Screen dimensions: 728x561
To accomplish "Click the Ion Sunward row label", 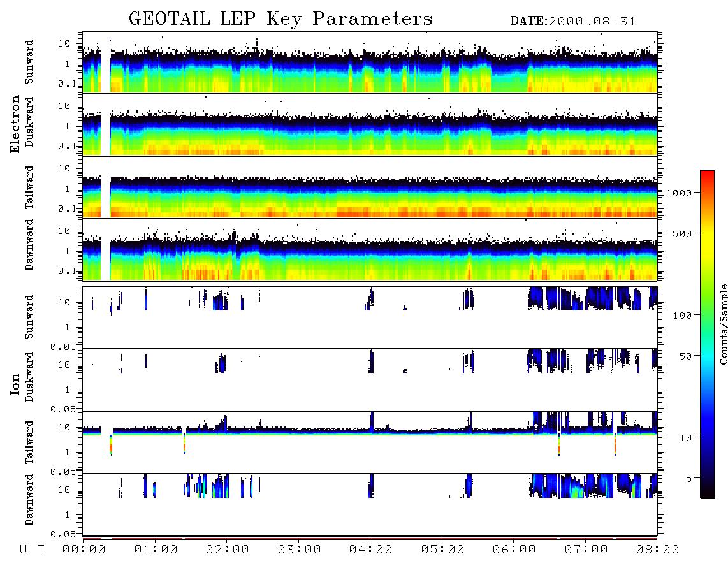I will [29, 317].
